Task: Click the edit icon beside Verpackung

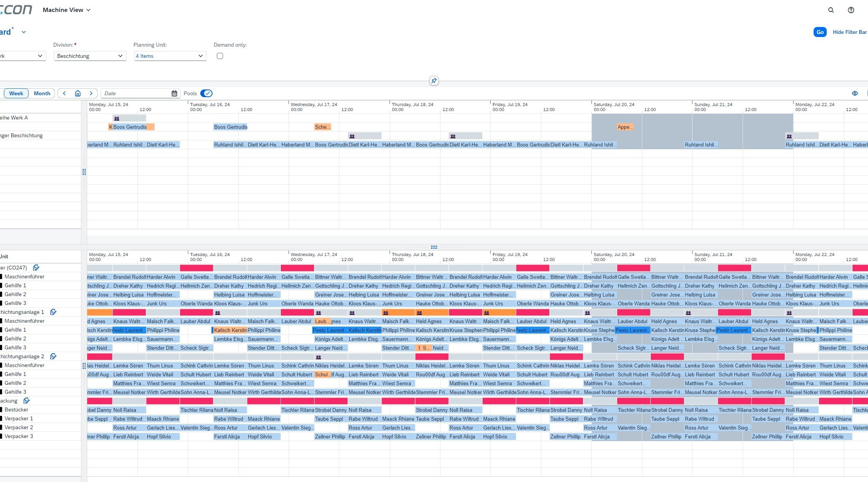Action: click(26, 401)
